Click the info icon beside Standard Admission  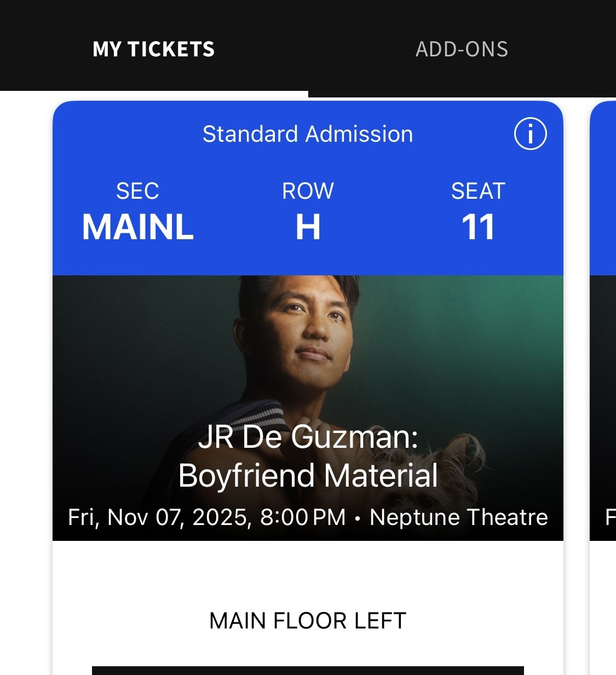(530, 134)
